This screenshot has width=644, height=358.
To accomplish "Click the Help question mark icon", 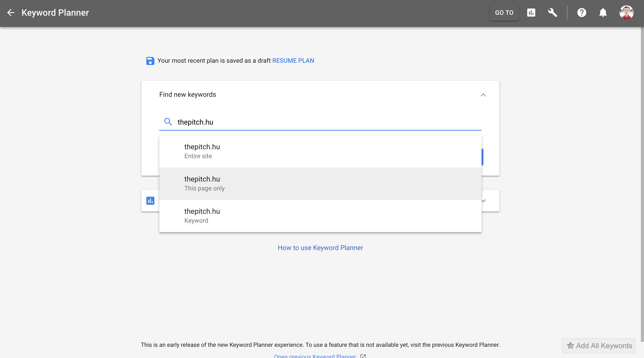I will coord(582,13).
